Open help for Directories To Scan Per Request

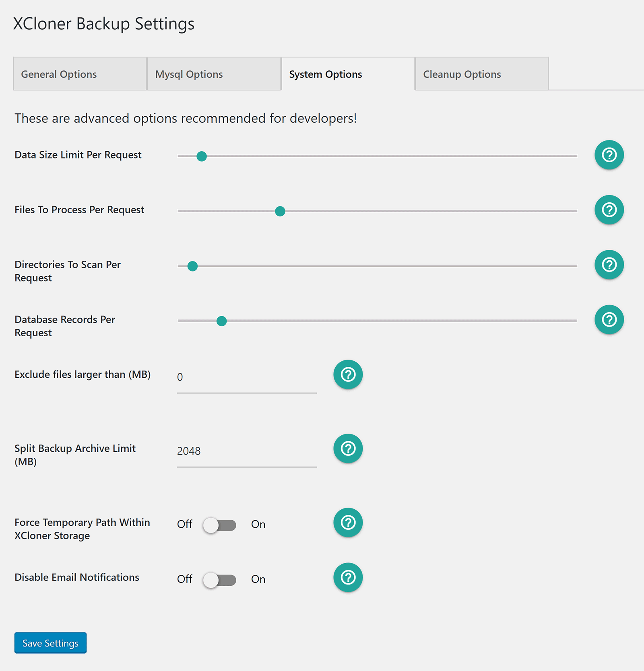point(609,265)
